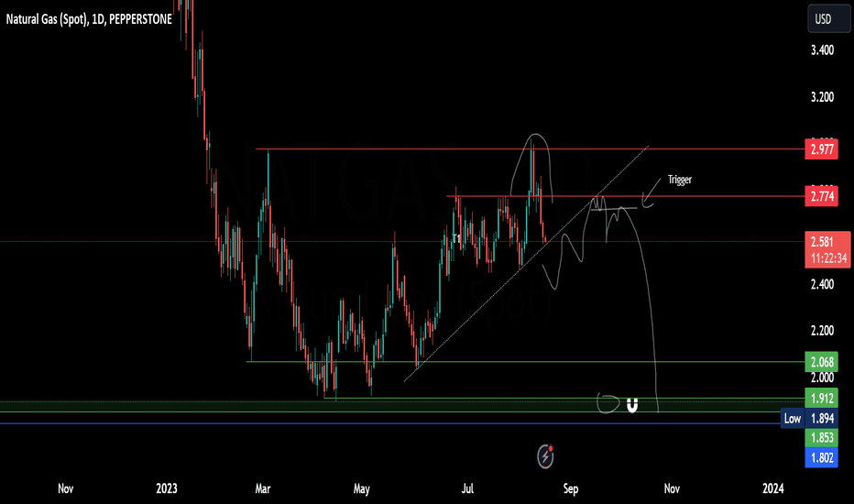854x504 pixels.
Task: Click the countdown timer 11:22:34
Action: tap(828, 257)
